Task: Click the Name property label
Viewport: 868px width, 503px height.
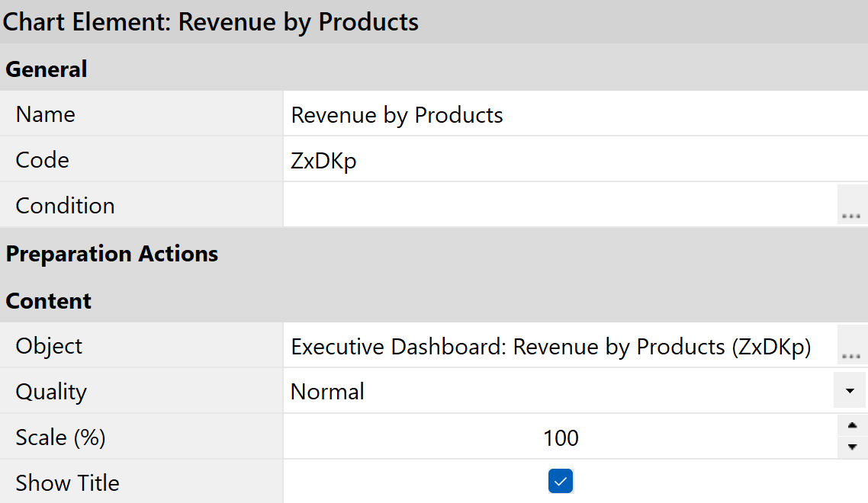Action: pos(46,115)
